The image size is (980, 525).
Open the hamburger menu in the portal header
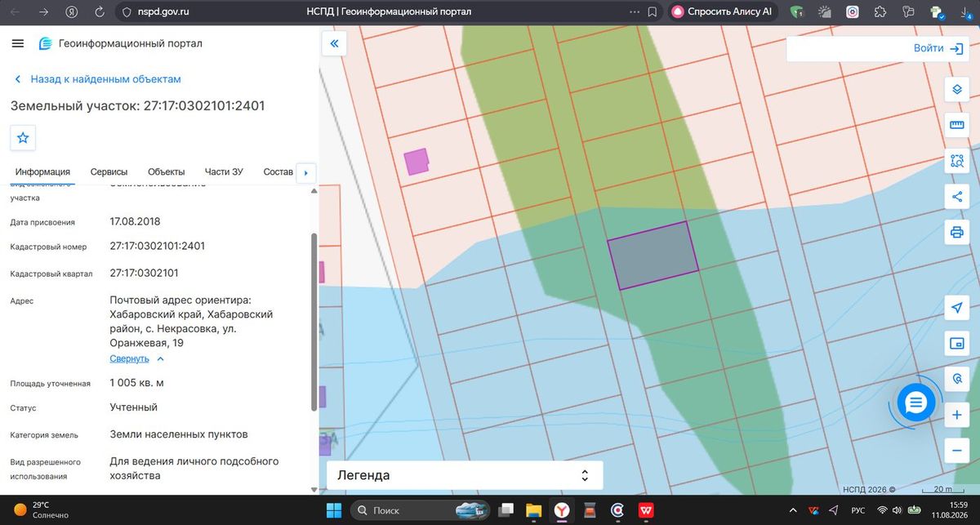18,43
